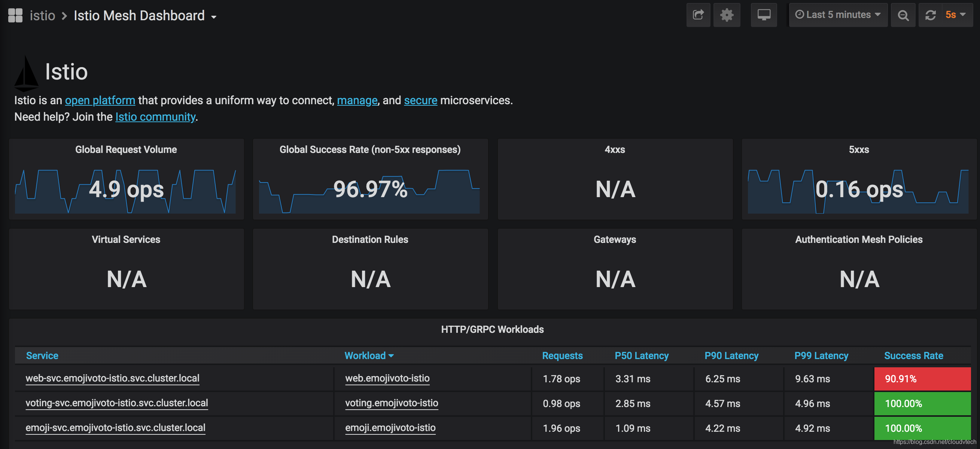Click the Grafana dashboards grid icon

coord(15,15)
